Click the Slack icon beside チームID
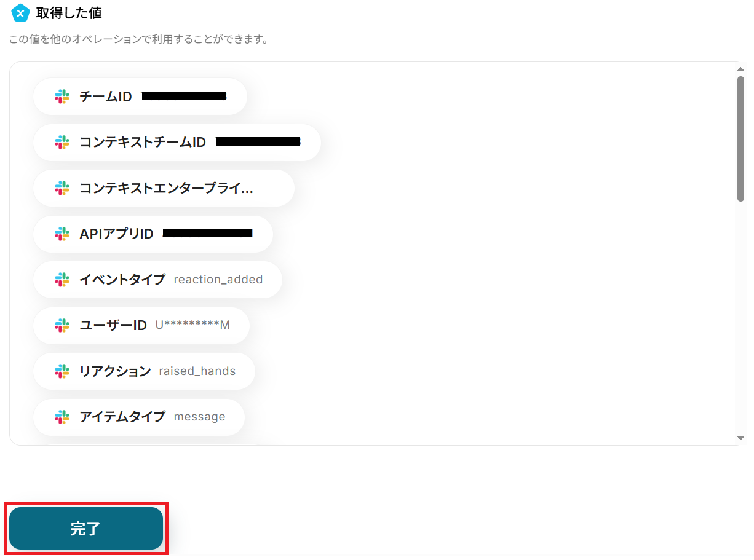The image size is (754, 560). [62, 97]
